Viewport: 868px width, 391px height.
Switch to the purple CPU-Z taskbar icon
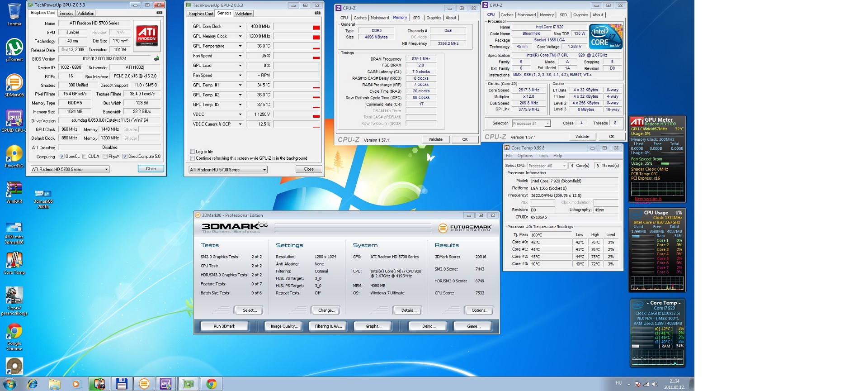click(x=166, y=384)
